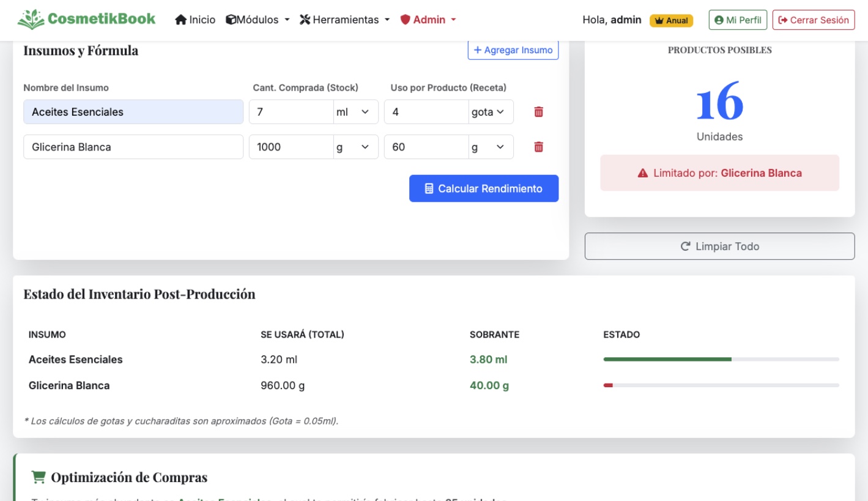
Task: Click the home icon next to Inicio
Action: click(x=180, y=20)
